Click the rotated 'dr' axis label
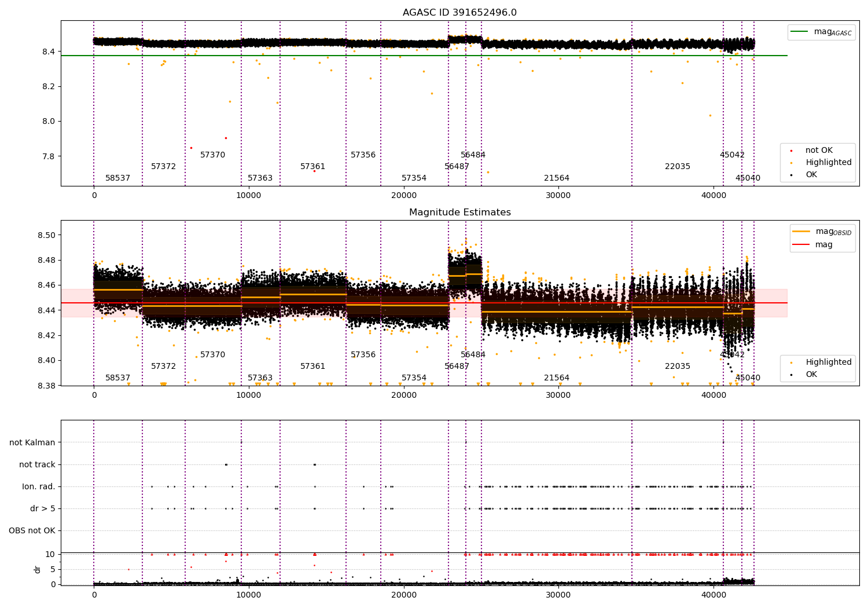Screen dimensions: 868x608 [38, 569]
